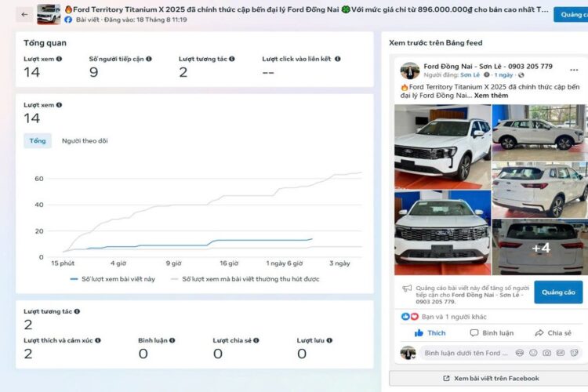
Task: Click Quảng cáo button below the post photos
Action: (x=558, y=292)
